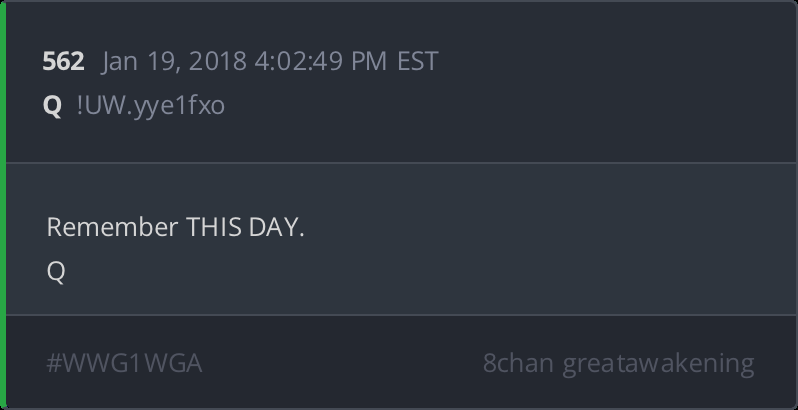The height and width of the screenshot is (410, 798).
Task: Click the divider line above the post message
Action: pyautogui.click(x=400, y=162)
